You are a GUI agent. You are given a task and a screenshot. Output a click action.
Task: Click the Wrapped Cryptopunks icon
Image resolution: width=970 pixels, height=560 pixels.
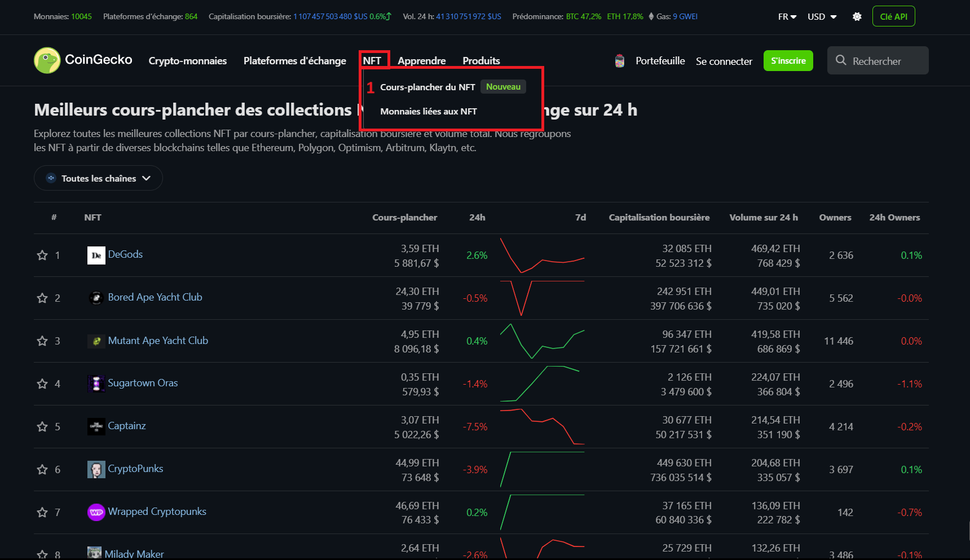(x=96, y=512)
